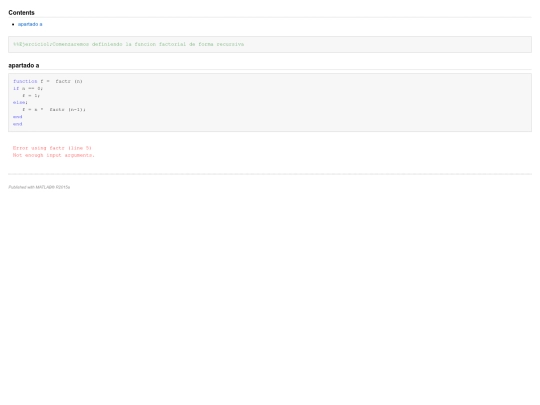Click the 'apartado a' section heading
This screenshot has width=540, height=405.
[x=24, y=65]
